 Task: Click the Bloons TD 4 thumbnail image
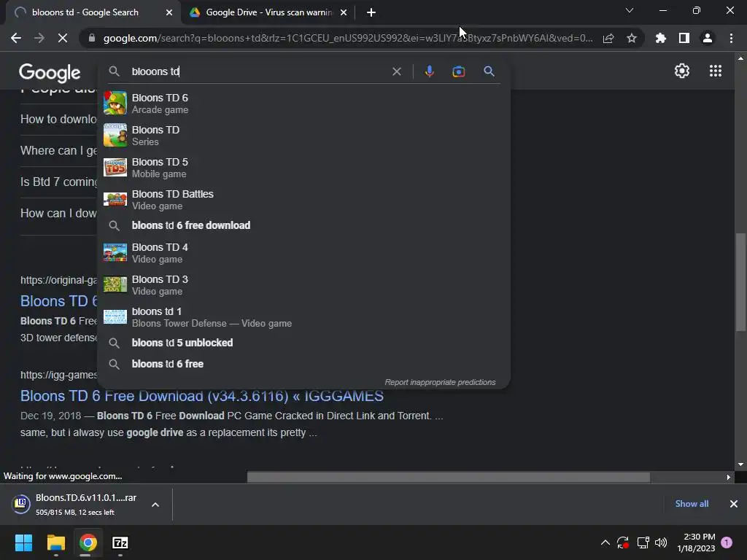point(115,252)
